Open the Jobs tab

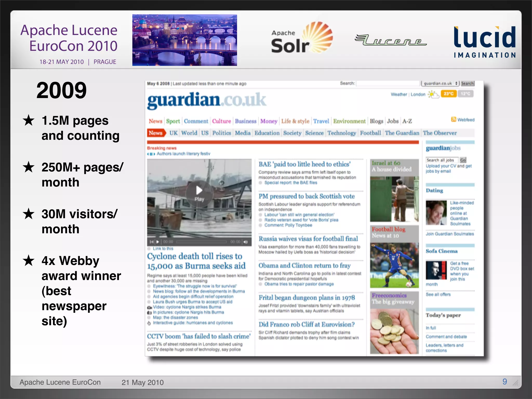click(x=393, y=121)
